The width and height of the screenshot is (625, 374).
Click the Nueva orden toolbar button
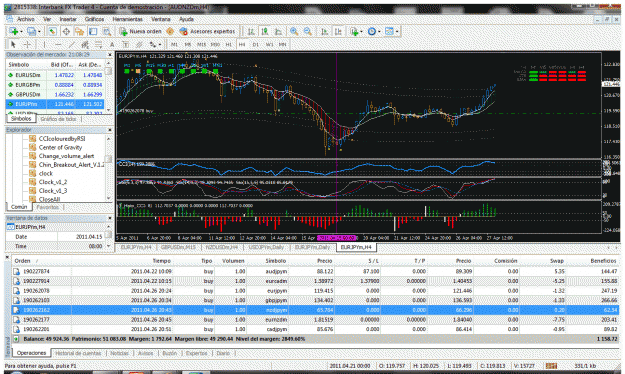coord(141,31)
